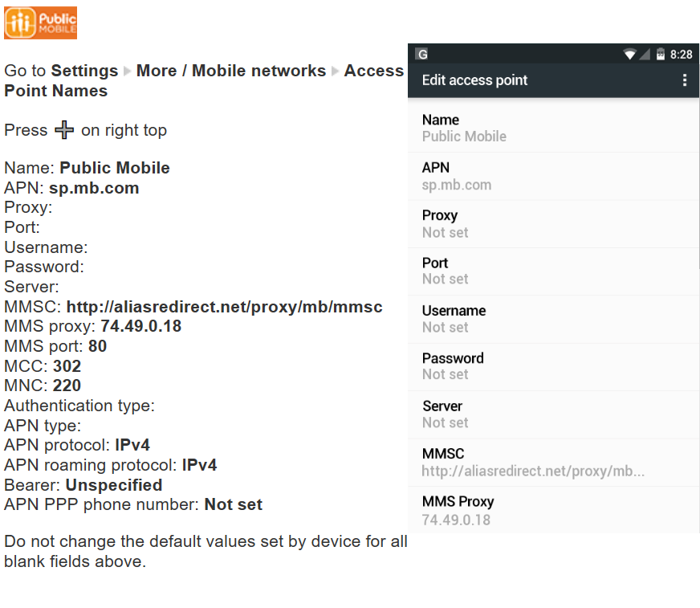Open the Username setting
The image size is (700, 608).
[553, 319]
